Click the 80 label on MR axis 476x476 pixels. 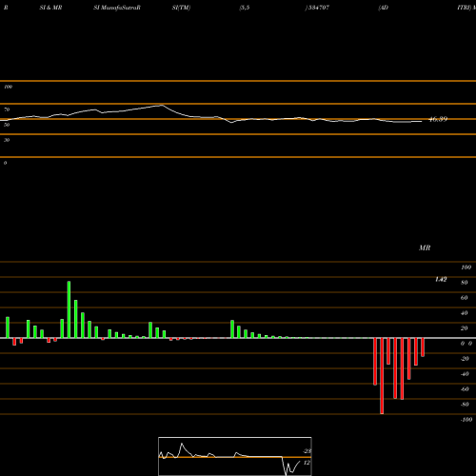[x=465, y=283]
